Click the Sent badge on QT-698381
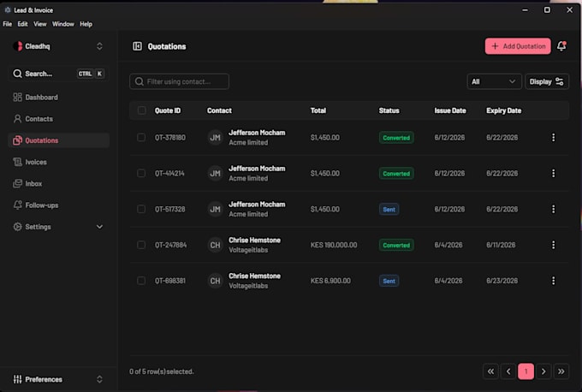The width and height of the screenshot is (582, 392). coord(389,281)
